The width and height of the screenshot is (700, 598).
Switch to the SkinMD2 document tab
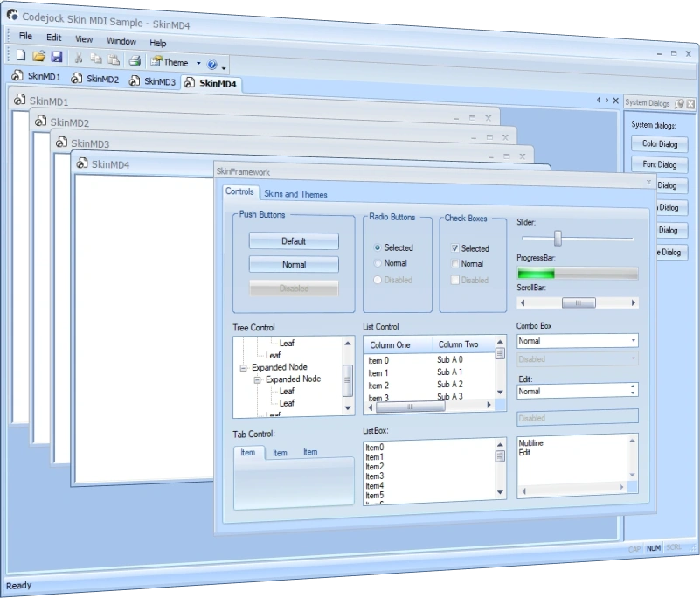point(96,79)
